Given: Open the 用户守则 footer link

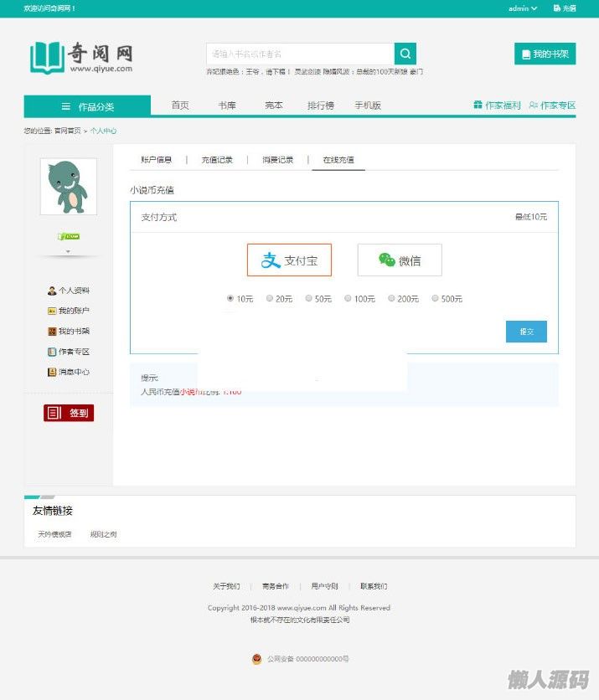Looking at the screenshot, I should pos(324,586).
